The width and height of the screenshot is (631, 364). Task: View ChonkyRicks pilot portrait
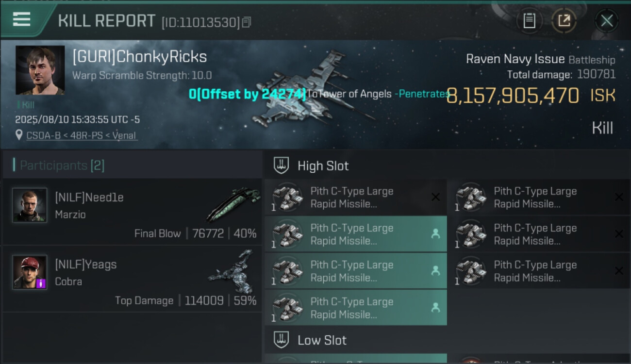(x=40, y=70)
